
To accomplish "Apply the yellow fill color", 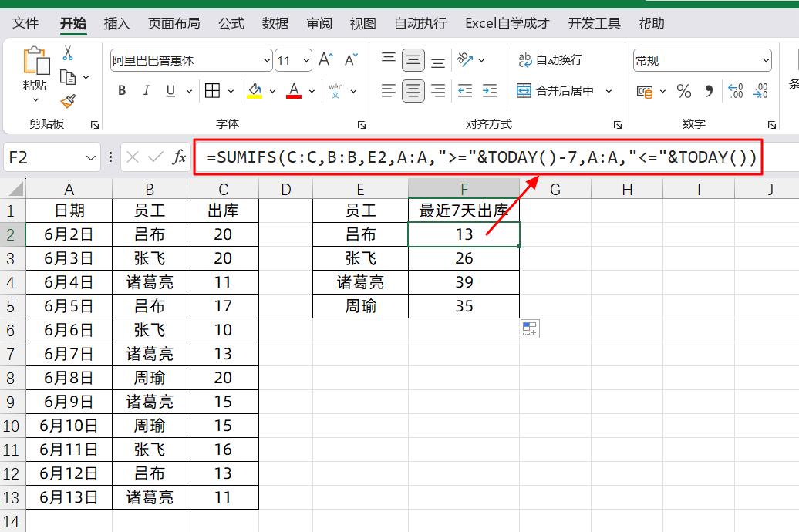I will tap(255, 91).
